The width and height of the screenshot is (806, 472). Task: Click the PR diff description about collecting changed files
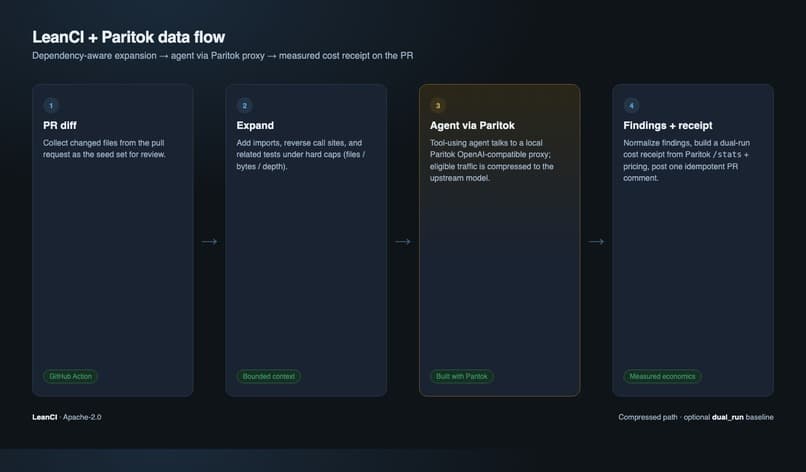point(104,149)
